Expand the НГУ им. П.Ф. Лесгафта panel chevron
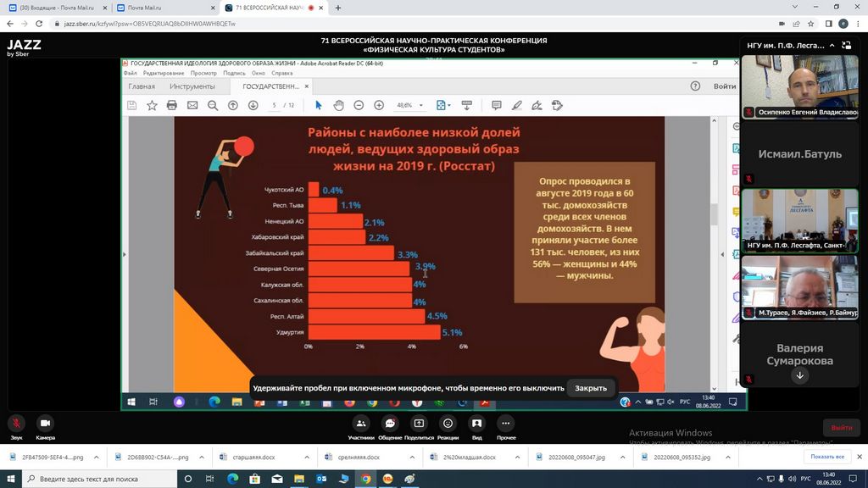The image size is (868, 488). tap(832, 46)
